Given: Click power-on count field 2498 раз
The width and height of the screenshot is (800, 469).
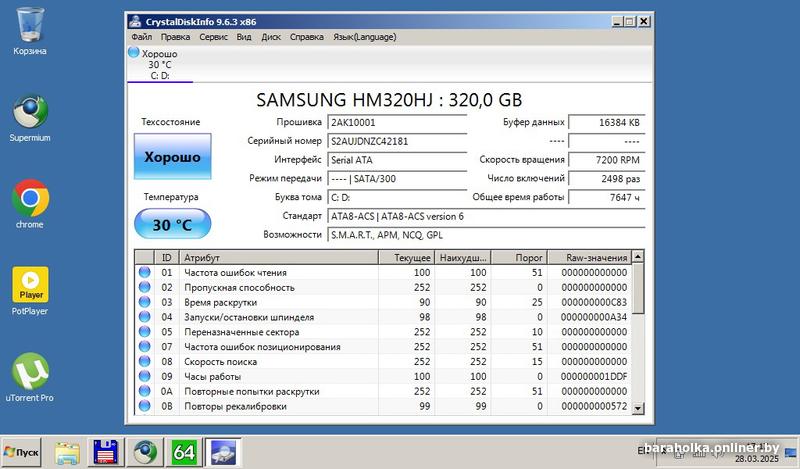Looking at the screenshot, I should 607,179.
